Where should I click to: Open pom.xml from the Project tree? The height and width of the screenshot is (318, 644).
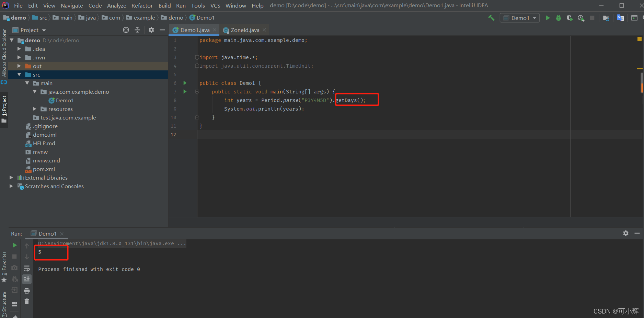44,169
